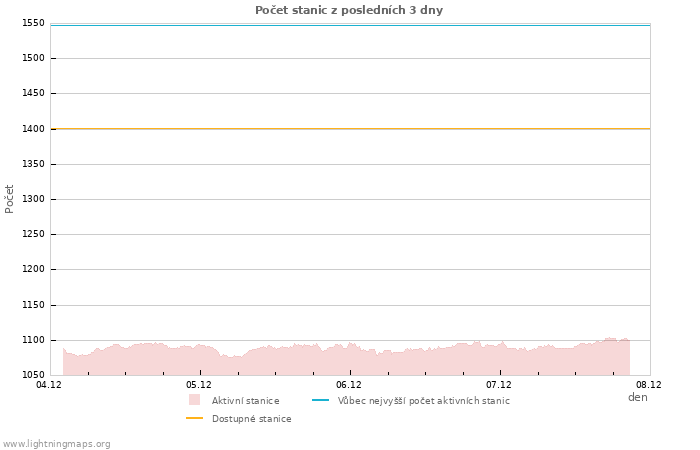Click the 07.12 date tick label

pyautogui.click(x=499, y=384)
